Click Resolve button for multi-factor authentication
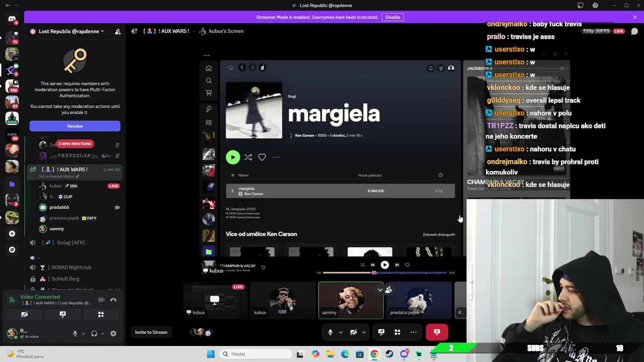The height and width of the screenshot is (362, 644). point(75,126)
